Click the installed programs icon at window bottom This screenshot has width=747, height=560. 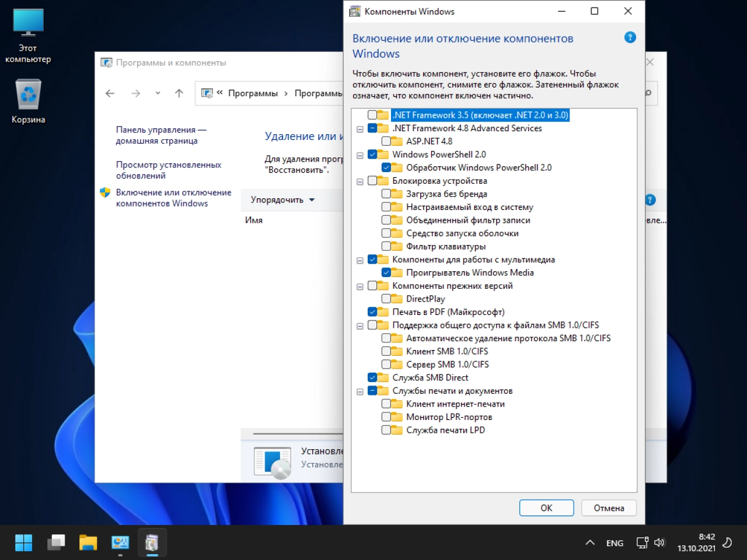coord(273,463)
